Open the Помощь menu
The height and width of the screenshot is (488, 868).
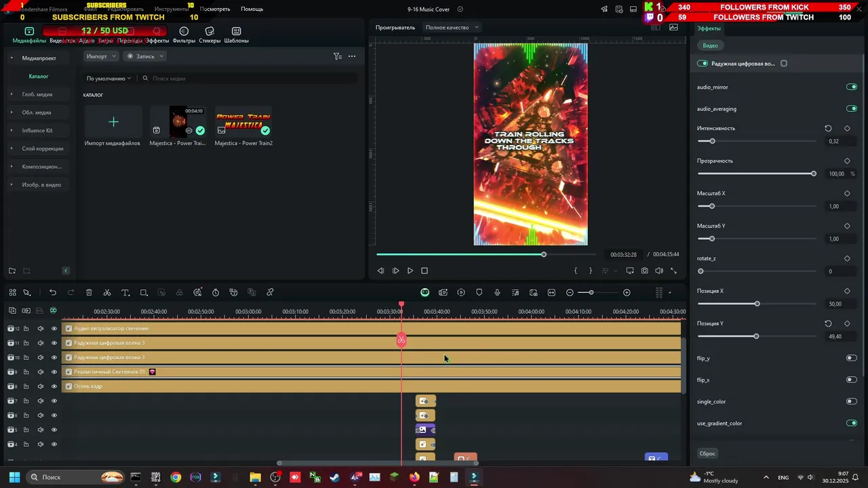(252, 9)
